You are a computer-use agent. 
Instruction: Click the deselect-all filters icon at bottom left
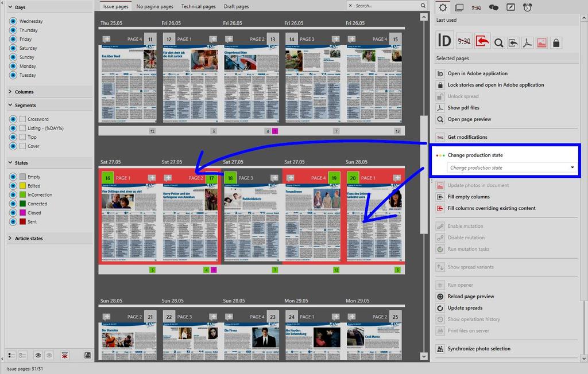22,355
